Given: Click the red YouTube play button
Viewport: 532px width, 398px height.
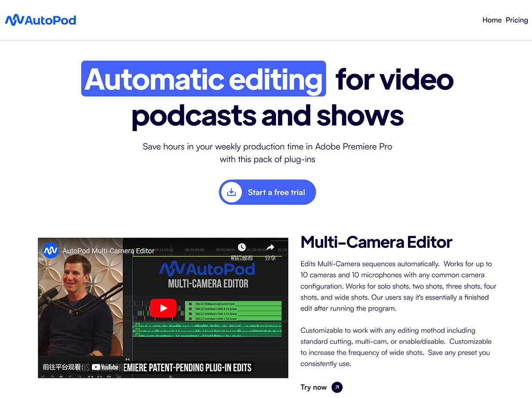Looking at the screenshot, I should coord(163,308).
